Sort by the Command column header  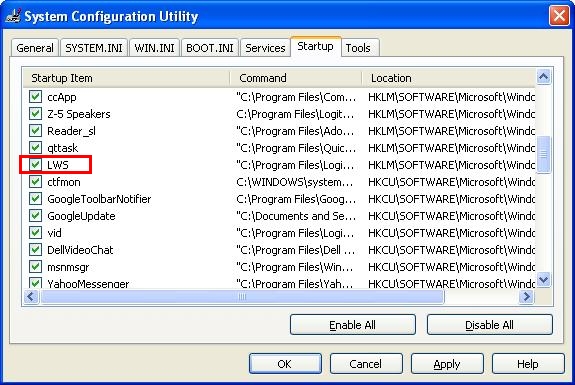tap(296, 78)
